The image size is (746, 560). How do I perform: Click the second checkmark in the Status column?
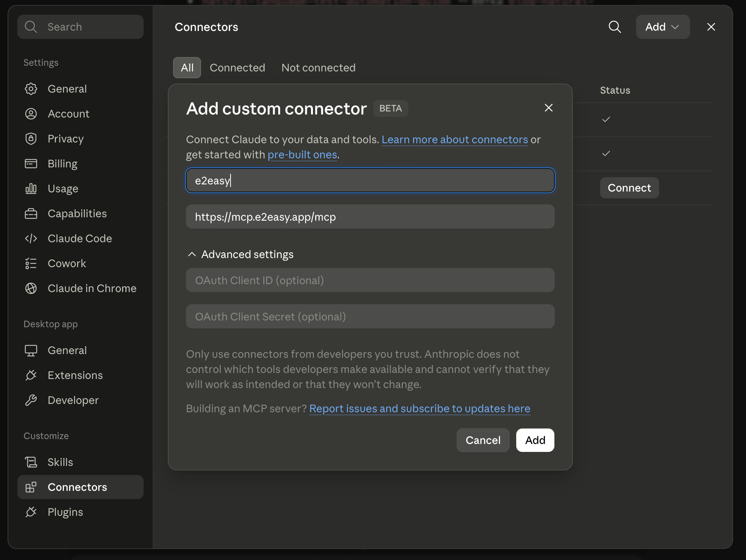(606, 153)
